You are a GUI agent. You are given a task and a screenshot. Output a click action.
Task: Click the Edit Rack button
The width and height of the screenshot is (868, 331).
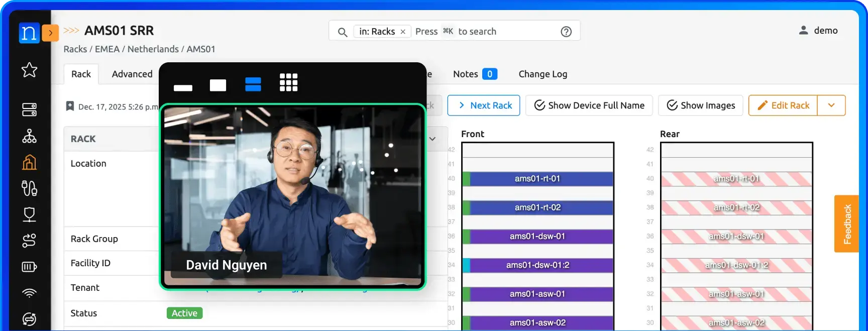click(783, 105)
